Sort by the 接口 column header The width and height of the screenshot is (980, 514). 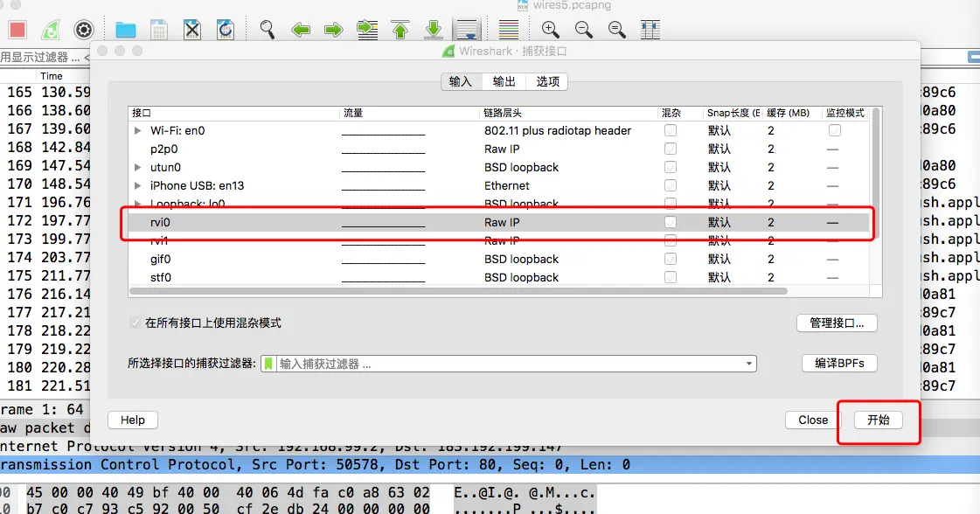234,113
